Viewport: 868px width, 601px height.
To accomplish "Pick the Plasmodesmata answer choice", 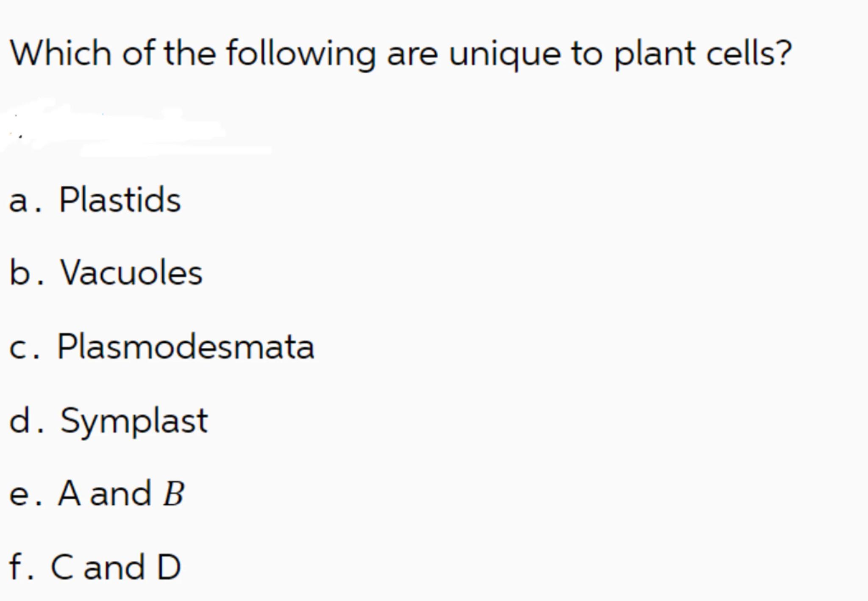I will pyautogui.click(x=185, y=347).
